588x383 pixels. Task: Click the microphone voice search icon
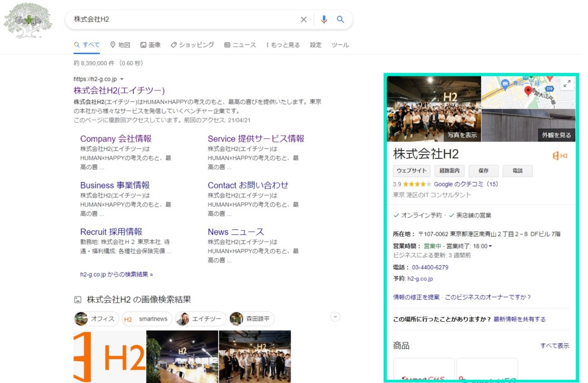click(324, 20)
